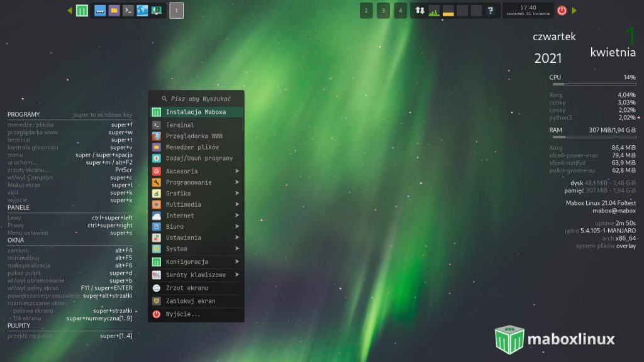Switch to workspace 3 in the panel
The image size is (644, 362).
(383, 11)
